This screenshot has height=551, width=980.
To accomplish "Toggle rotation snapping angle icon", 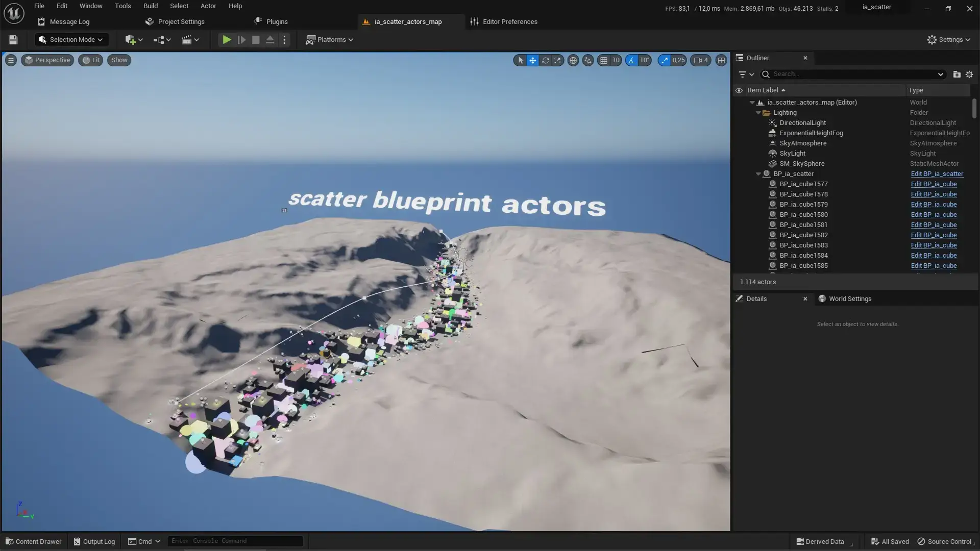I will [632, 60].
